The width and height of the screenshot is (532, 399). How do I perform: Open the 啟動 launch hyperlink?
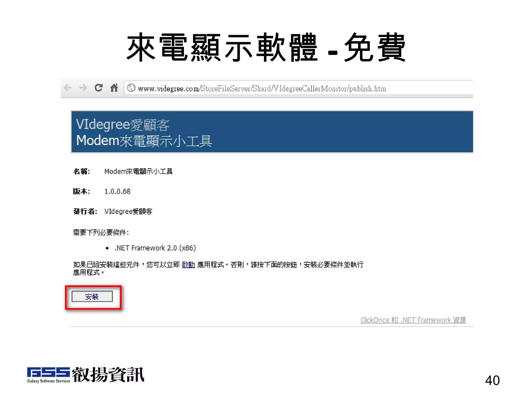188,265
